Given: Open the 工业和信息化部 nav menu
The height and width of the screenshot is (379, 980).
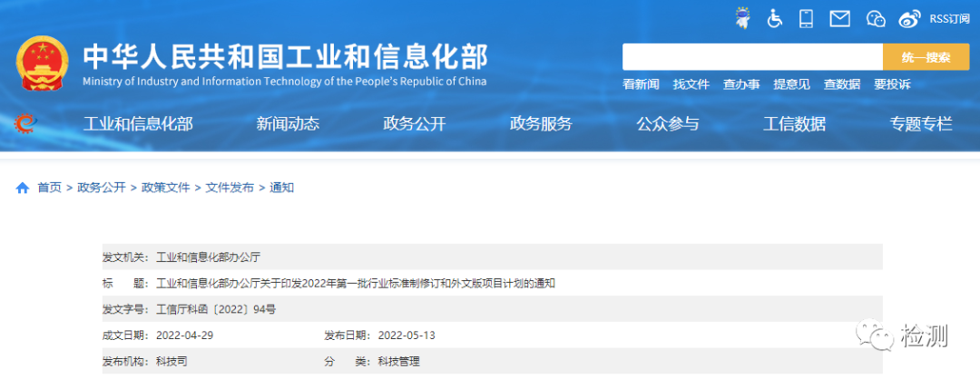Looking at the screenshot, I should tap(138, 123).
